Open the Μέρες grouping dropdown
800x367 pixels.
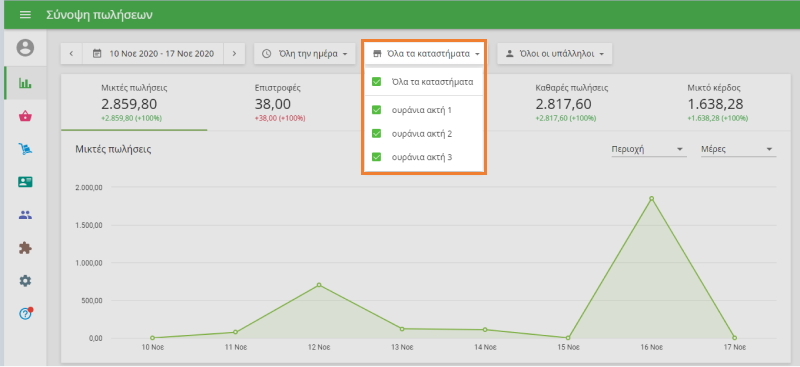coord(738,150)
